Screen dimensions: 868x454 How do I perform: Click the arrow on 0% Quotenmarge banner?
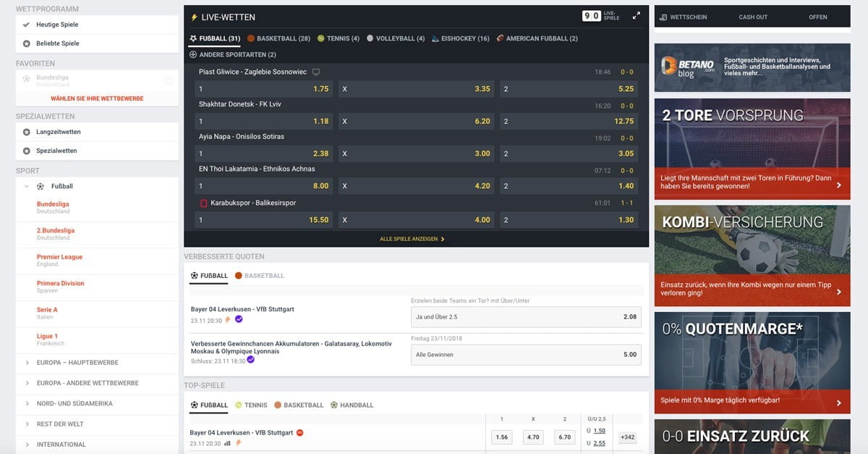click(x=838, y=403)
